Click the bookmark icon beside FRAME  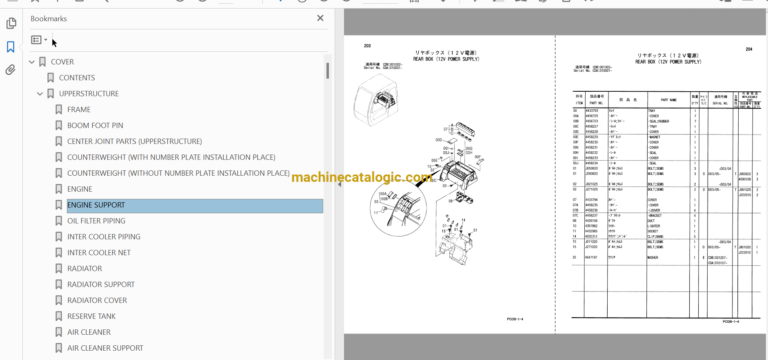point(59,110)
